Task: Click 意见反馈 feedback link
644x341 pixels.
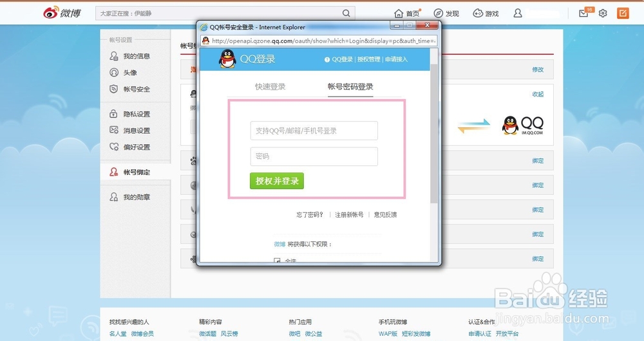Action: [385, 215]
